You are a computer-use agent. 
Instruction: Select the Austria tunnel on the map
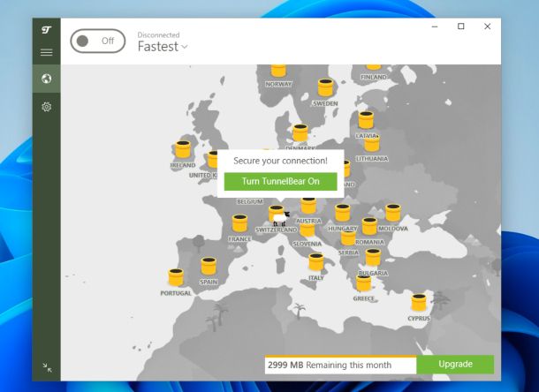[x=308, y=206]
